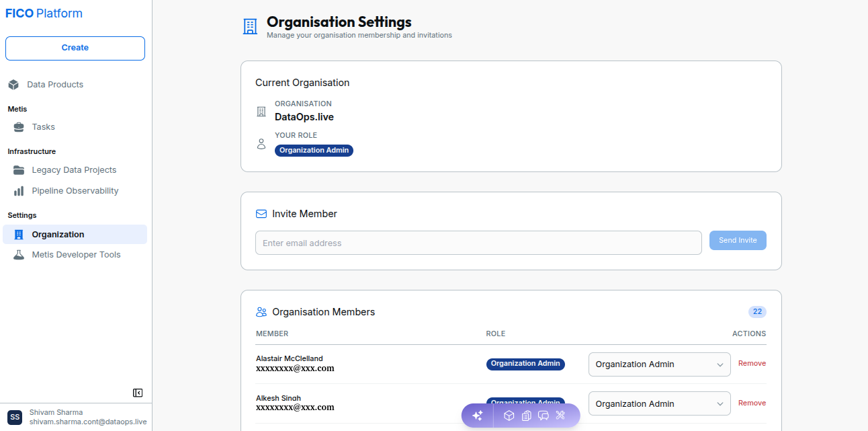Click the FICO Platform logo

[x=44, y=13]
